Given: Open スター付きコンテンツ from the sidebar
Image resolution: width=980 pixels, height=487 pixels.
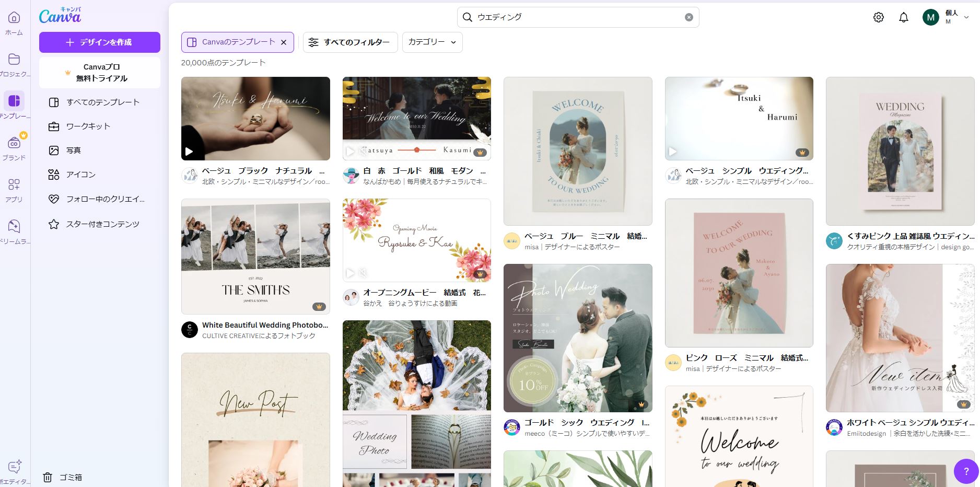Looking at the screenshot, I should point(103,224).
